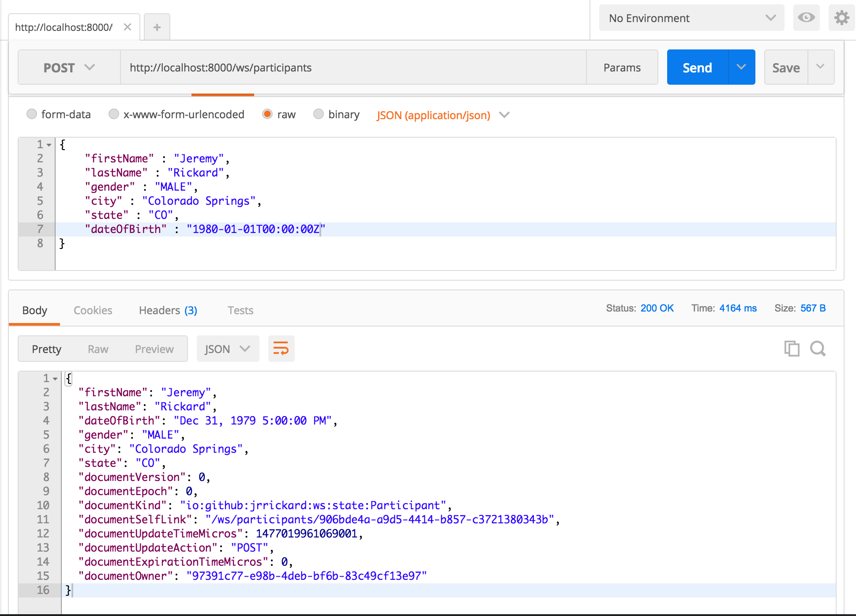This screenshot has width=856, height=616.
Task: Close the localhost:8000 request tab
Action: pos(128,27)
